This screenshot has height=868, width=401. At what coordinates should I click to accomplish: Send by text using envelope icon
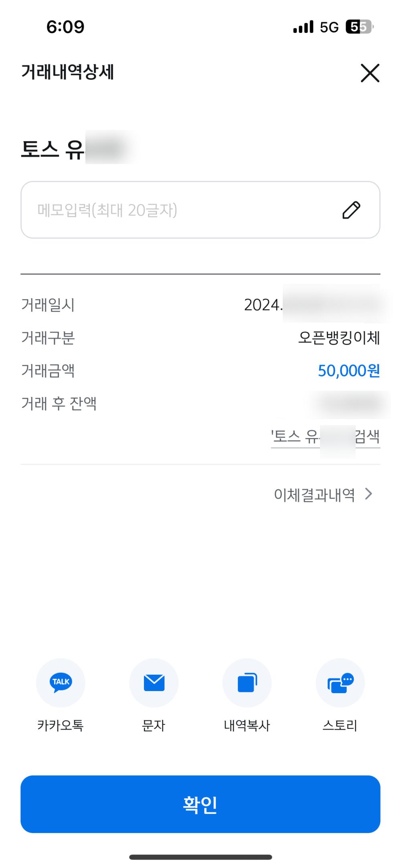154,683
